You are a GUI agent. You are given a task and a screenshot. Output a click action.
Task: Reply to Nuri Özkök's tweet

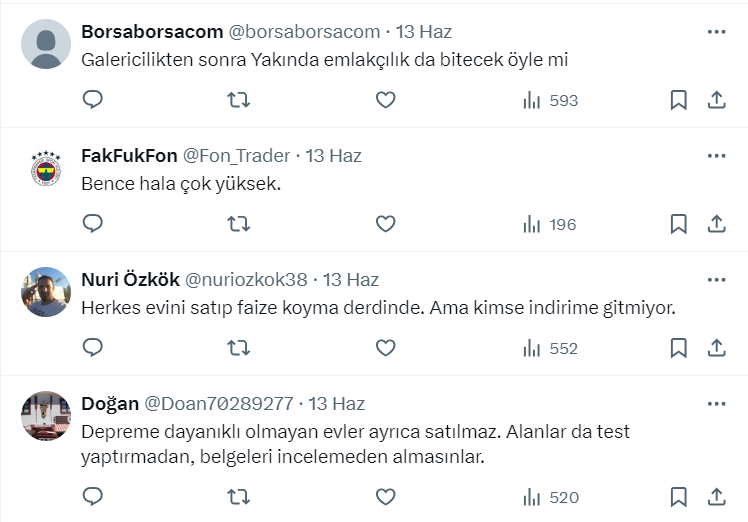[x=93, y=348]
